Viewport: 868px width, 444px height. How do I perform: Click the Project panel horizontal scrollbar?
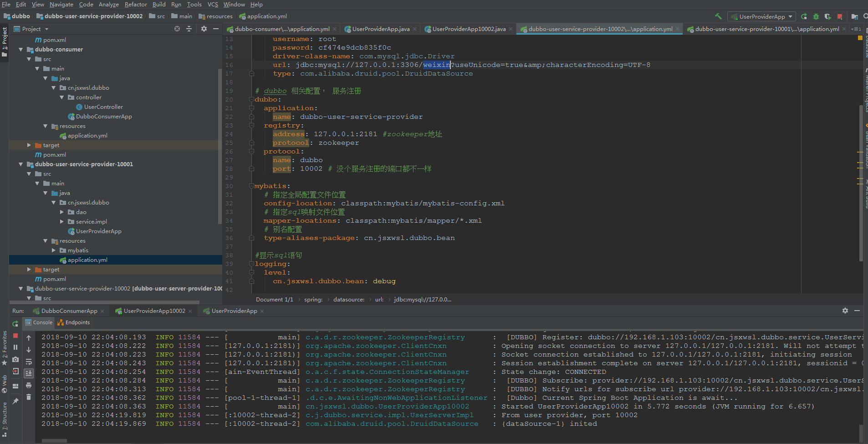pos(105,302)
